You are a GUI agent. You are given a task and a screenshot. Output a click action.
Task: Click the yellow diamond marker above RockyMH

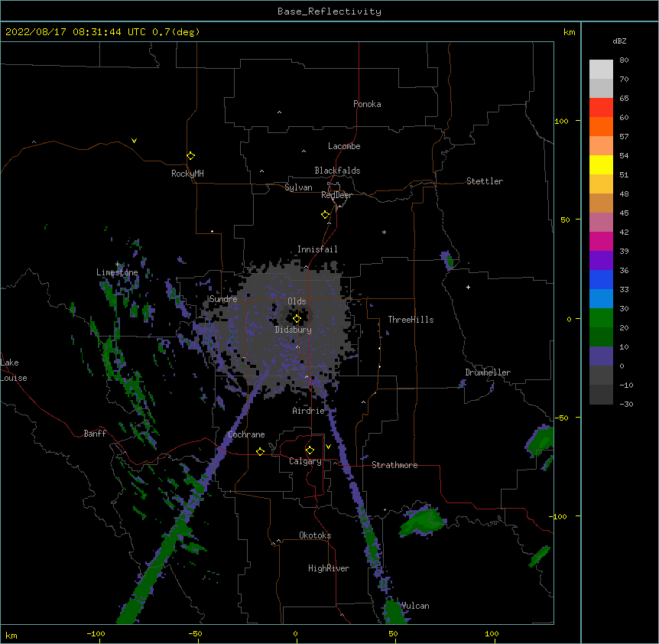[x=190, y=156]
